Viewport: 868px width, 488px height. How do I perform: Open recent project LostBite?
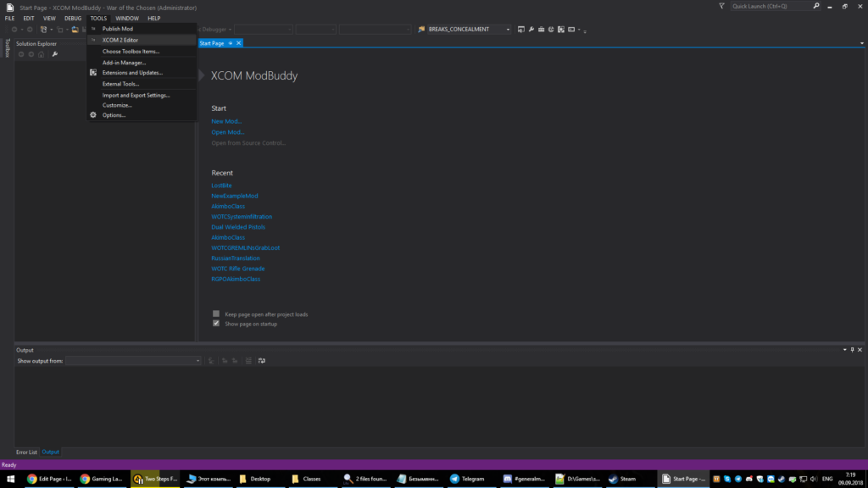tap(221, 186)
